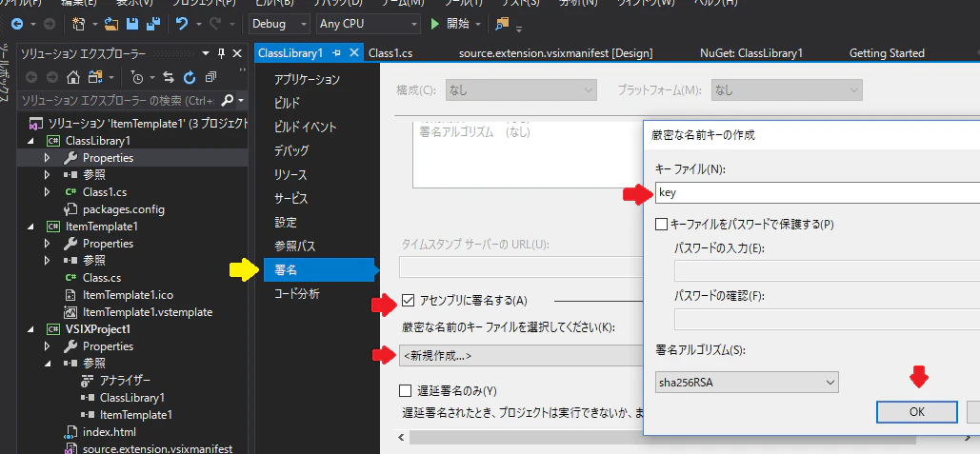Click the Solution Explorer Home icon
980x454 pixels.
[x=73, y=77]
